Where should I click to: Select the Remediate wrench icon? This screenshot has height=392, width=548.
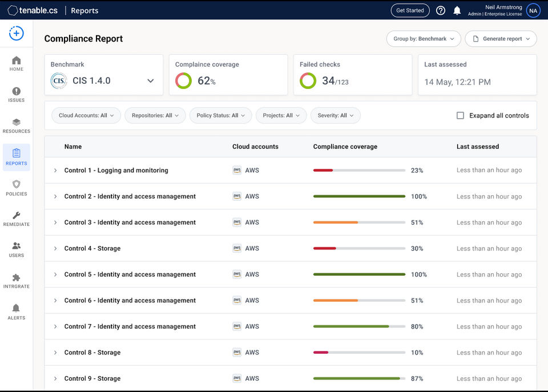(x=17, y=219)
